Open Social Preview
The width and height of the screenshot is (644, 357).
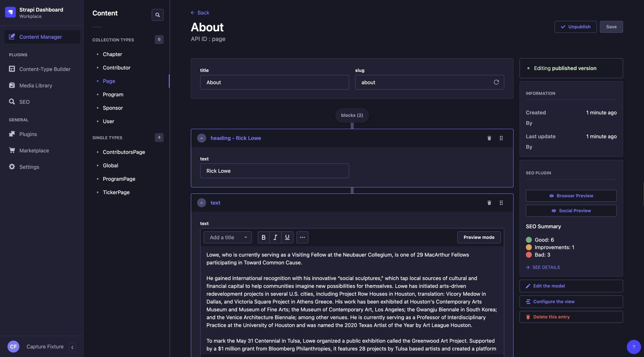click(571, 211)
